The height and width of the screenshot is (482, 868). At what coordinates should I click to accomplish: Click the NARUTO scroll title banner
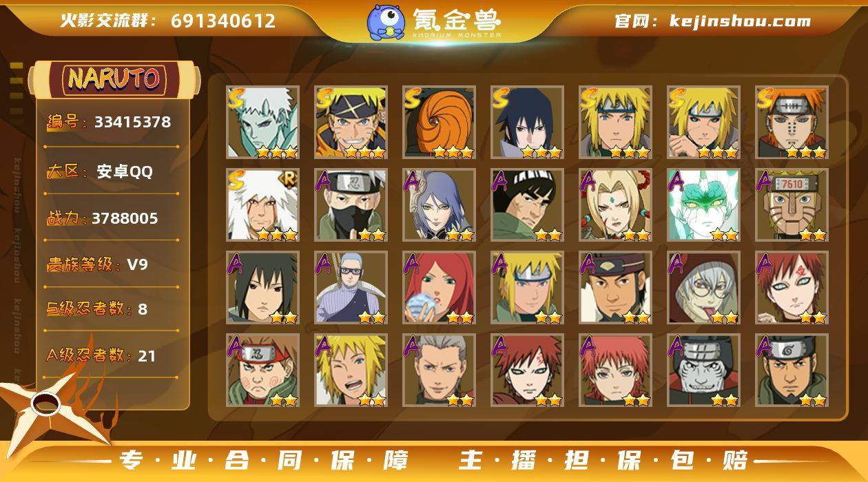pos(114,78)
